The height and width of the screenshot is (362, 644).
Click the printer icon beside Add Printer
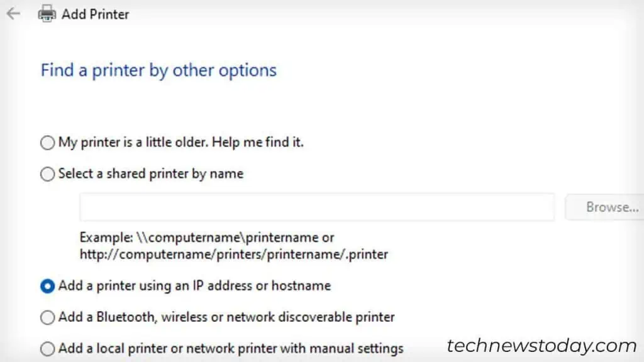(x=47, y=13)
